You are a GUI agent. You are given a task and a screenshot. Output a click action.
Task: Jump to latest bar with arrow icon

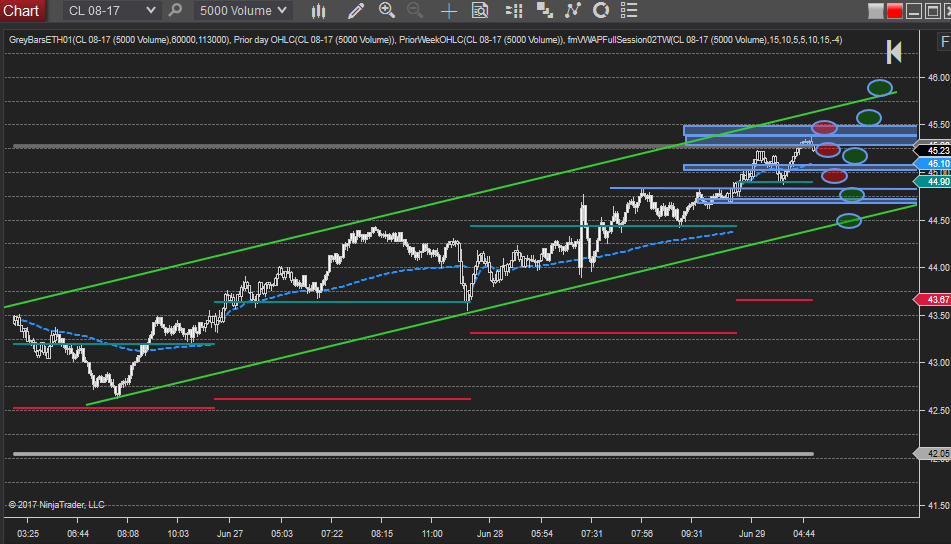click(x=894, y=52)
